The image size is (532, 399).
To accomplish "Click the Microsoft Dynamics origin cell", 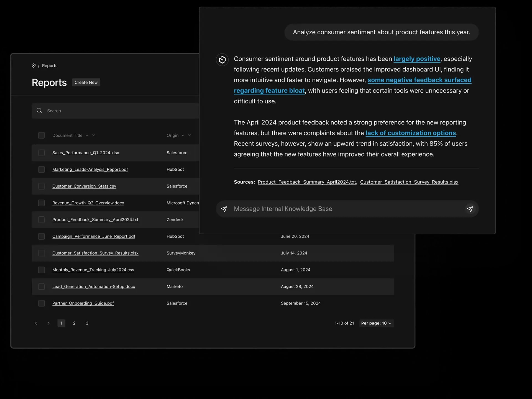I will [x=183, y=203].
